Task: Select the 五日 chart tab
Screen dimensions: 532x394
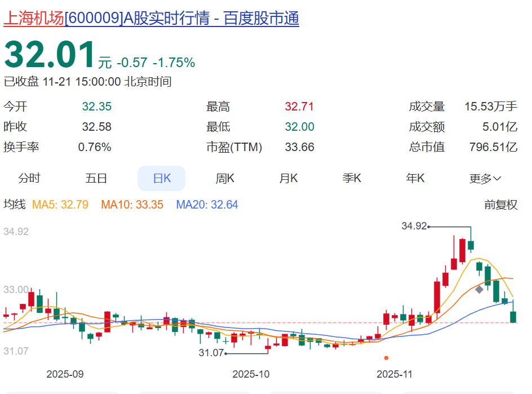Action: tap(96, 178)
